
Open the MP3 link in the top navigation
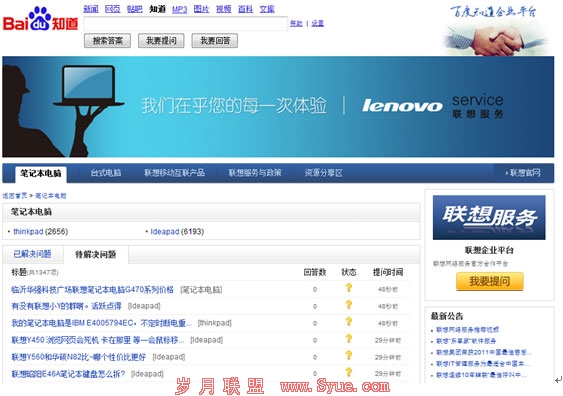(180, 9)
